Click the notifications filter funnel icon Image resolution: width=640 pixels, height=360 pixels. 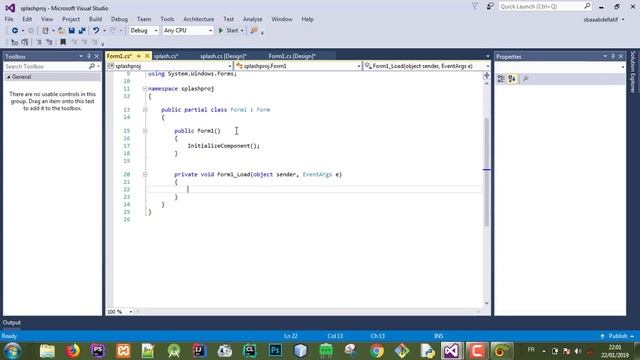475,7
